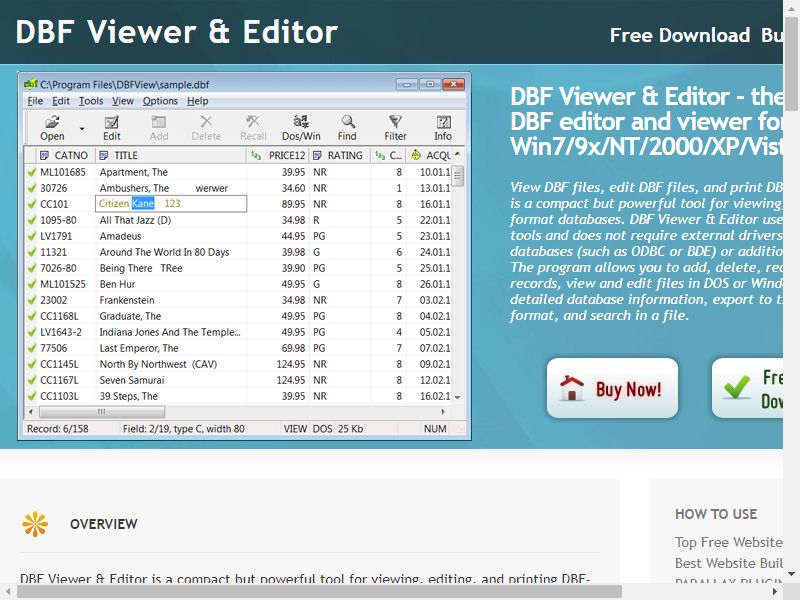Click the Open toolbar icon
The width and height of the screenshot is (800, 600).
pos(52,122)
